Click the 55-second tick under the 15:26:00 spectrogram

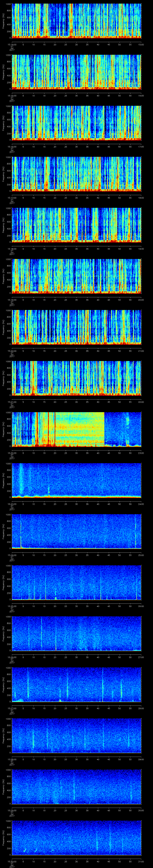pos(130,657)
